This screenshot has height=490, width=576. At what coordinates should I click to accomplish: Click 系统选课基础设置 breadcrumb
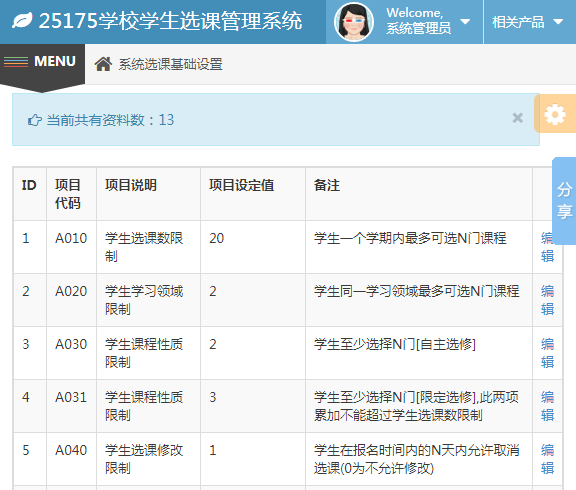tap(170, 64)
